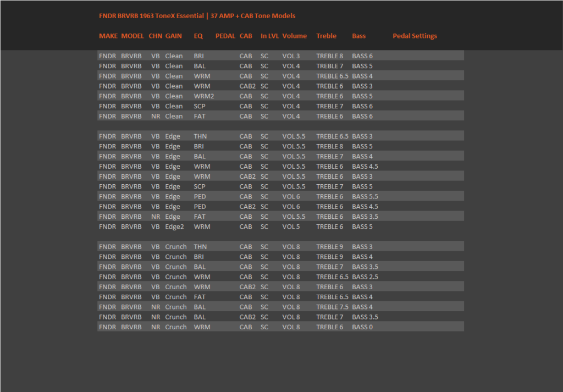The height and width of the screenshot is (392, 563).
Task: Select the 'BASS 0' cell
Action: point(362,327)
